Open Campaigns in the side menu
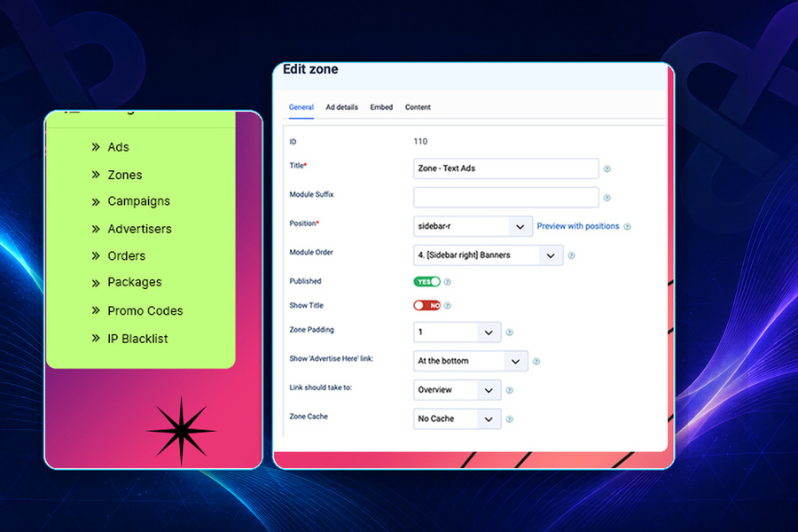The width and height of the screenshot is (798, 532). click(x=138, y=201)
